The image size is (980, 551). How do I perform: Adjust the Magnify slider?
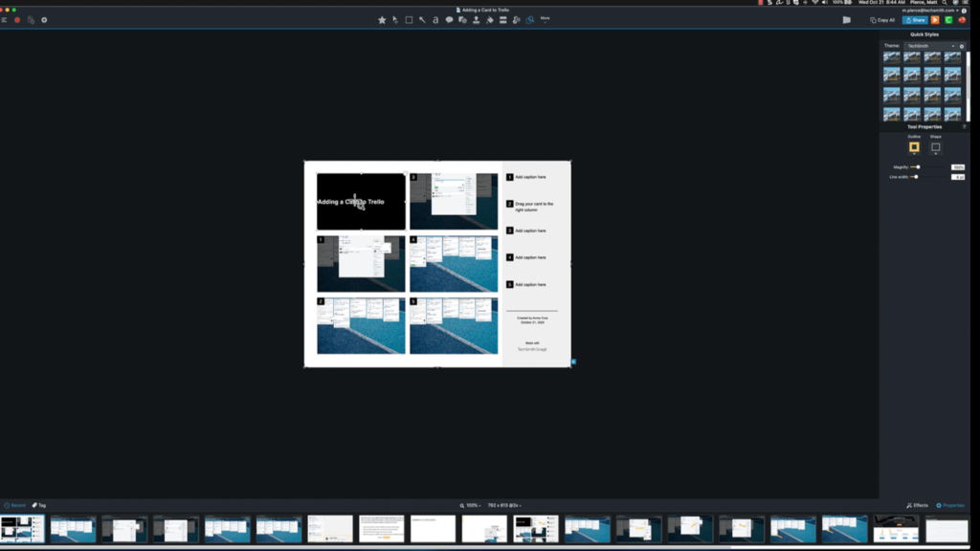tap(916, 167)
